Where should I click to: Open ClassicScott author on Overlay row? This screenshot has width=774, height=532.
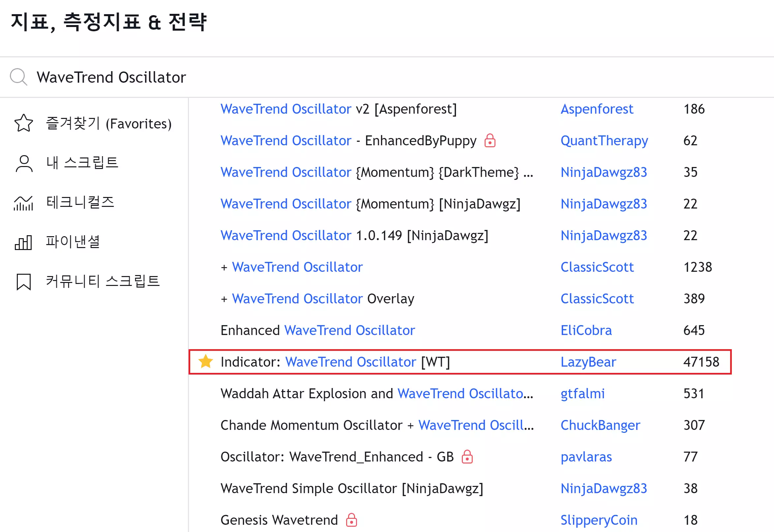597,299
